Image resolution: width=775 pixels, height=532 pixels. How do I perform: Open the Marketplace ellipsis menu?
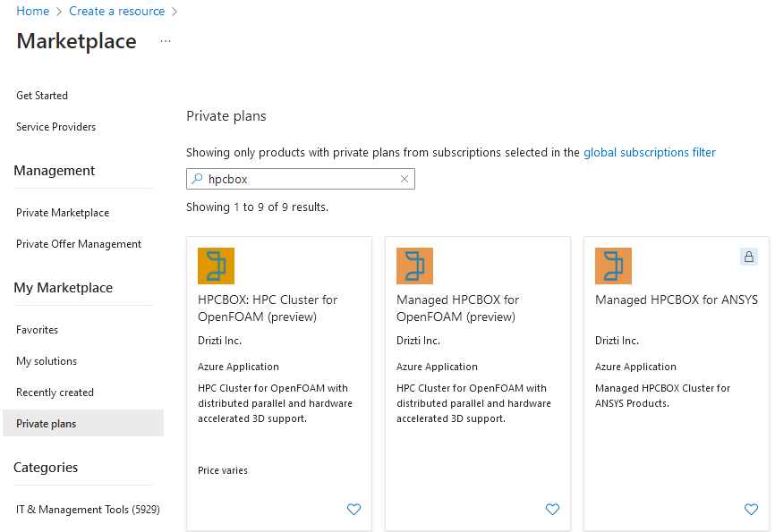click(166, 41)
